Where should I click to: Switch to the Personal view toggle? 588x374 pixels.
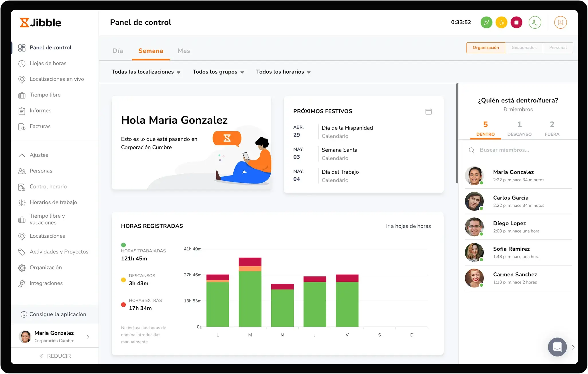[558, 48]
